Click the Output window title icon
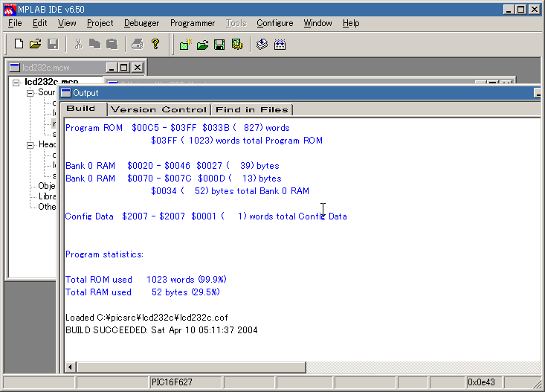The width and height of the screenshot is (545, 392). 66,93
